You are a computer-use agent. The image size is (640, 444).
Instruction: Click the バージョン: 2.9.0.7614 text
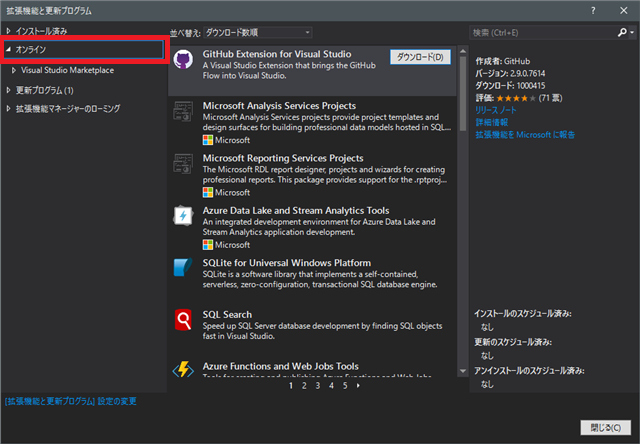(510, 73)
